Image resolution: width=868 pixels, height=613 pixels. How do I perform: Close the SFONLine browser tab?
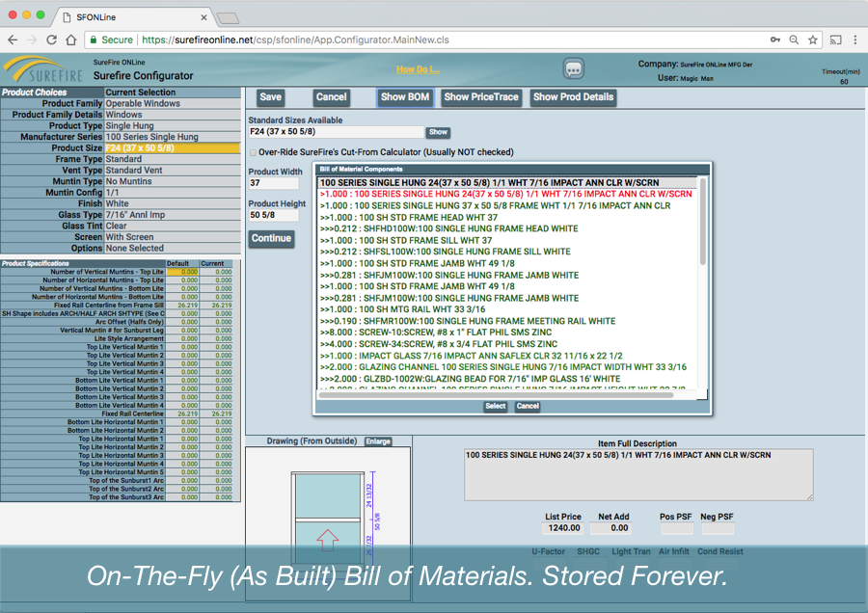pos(203,17)
